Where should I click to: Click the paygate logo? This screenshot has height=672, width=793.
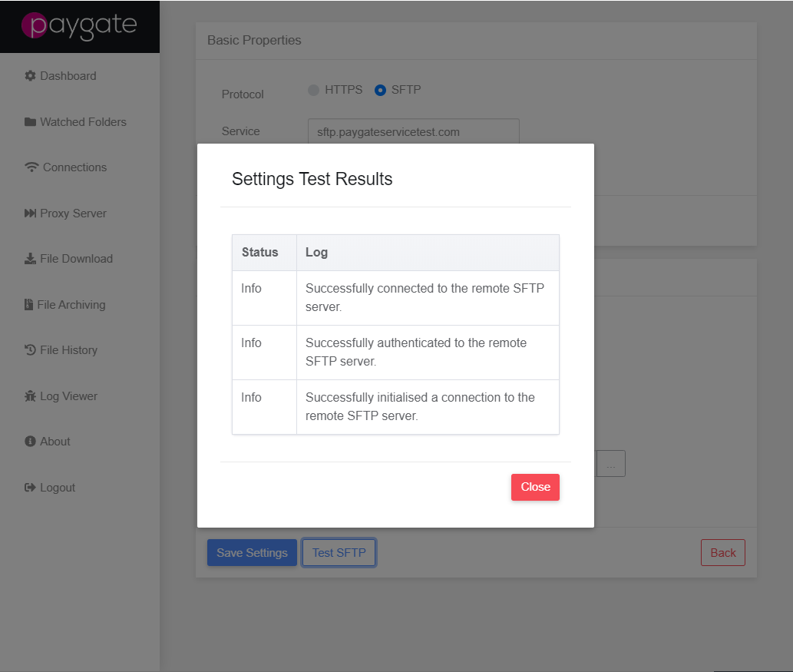coord(79,26)
